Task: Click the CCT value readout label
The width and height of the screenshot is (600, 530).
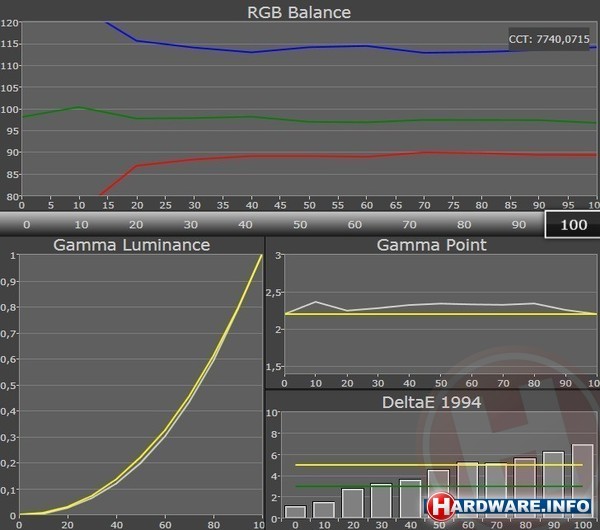Action: click(550, 41)
